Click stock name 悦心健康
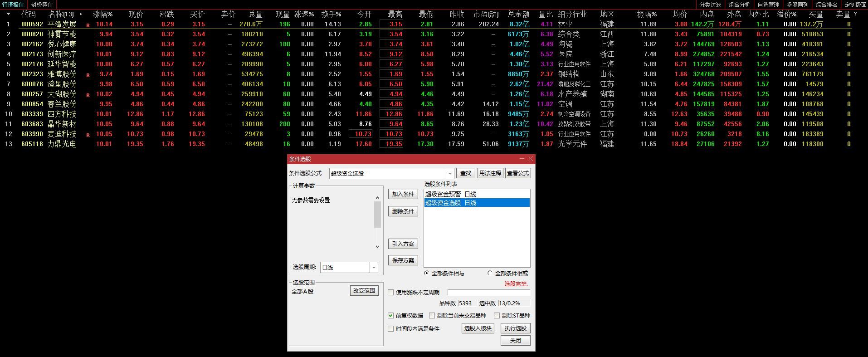Screen dimensions: 868x357 coord(62,44)
